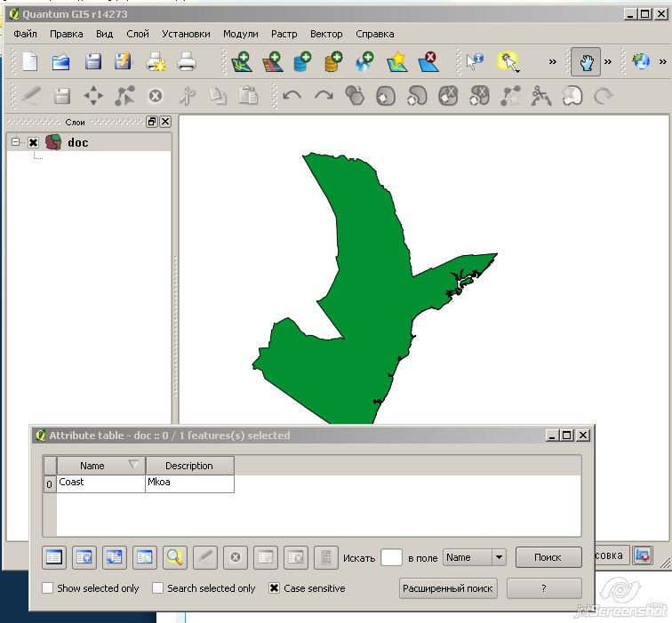Click the Undo arrow in editing toolbar
Image resolution: width=672 pixels, height=623 pixels.
pos(292,96)
